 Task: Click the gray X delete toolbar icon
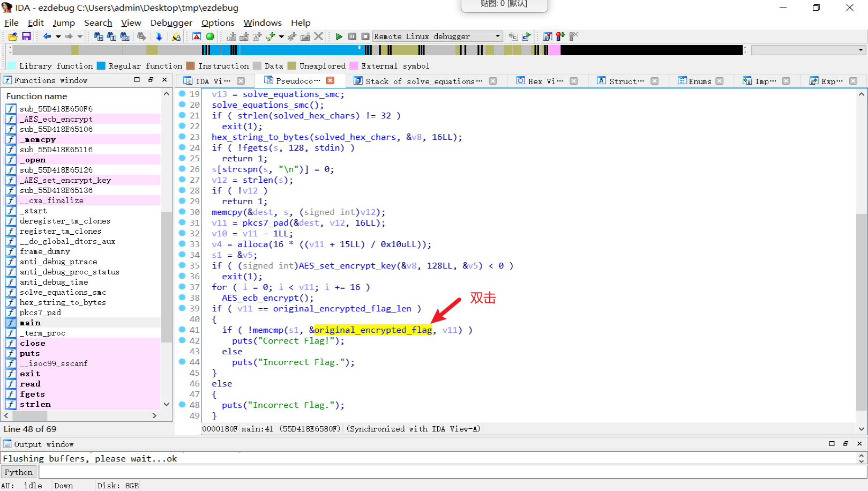319,36
